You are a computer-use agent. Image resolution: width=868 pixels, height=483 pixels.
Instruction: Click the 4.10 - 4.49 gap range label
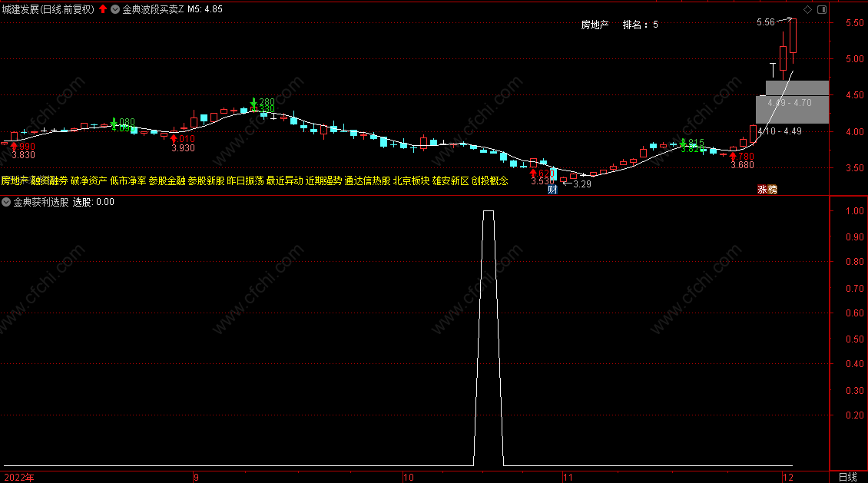point(780,131)
